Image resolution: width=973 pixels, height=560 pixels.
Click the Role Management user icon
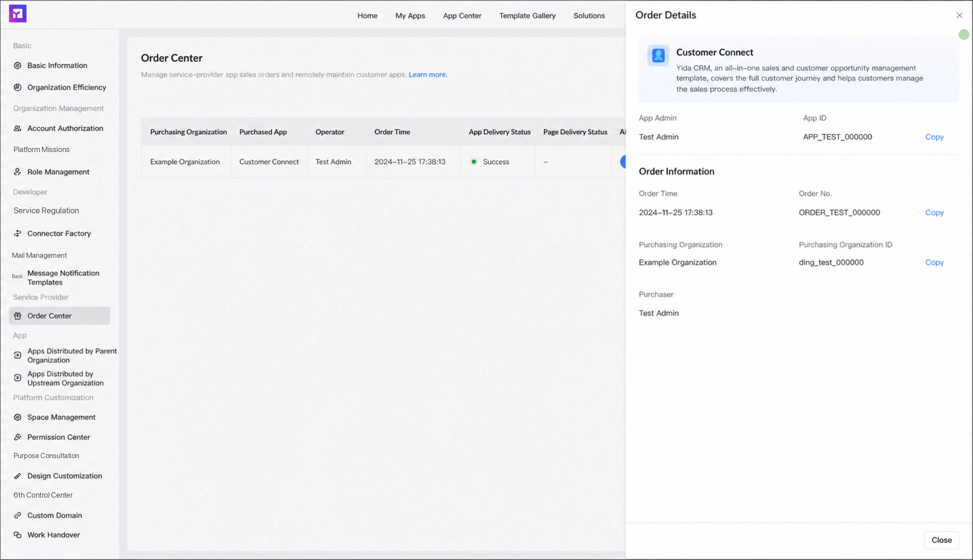[17, 172]
